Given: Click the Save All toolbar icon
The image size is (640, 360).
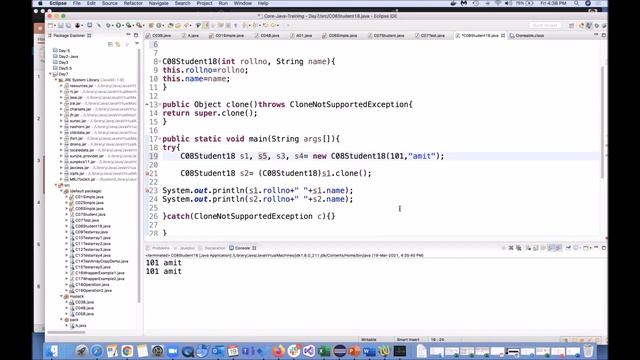Looking at the screenshot, I should tap(68, 25).
